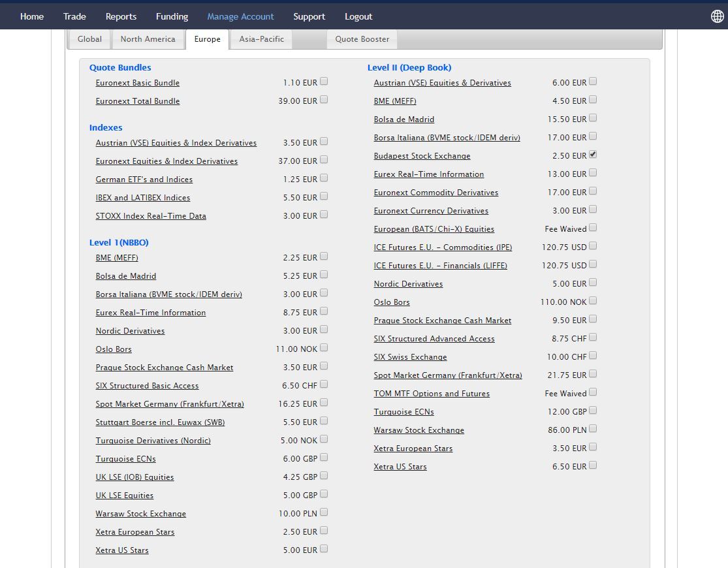The height and width of the screenshot is (568, 728).
Task: Open Level II Prague Stock Exchange 9.50 EUR link
Action: (x=443, y=320)
